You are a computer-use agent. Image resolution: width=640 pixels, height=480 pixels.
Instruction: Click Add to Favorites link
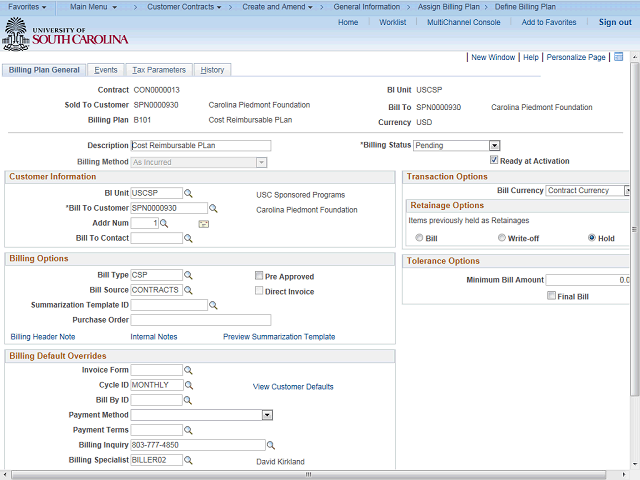[x=549, y=22]
